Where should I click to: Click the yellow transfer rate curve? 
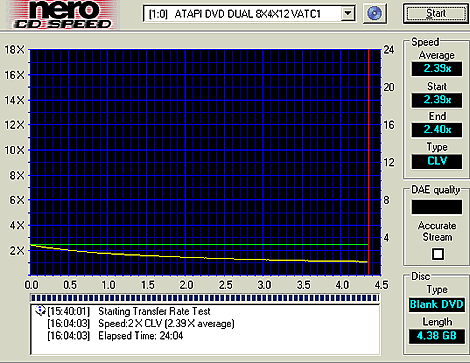click(x=199, y=257)
